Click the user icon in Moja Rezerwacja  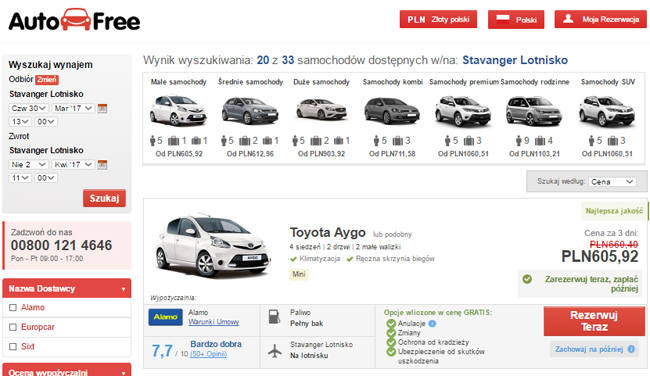[568, 19]
